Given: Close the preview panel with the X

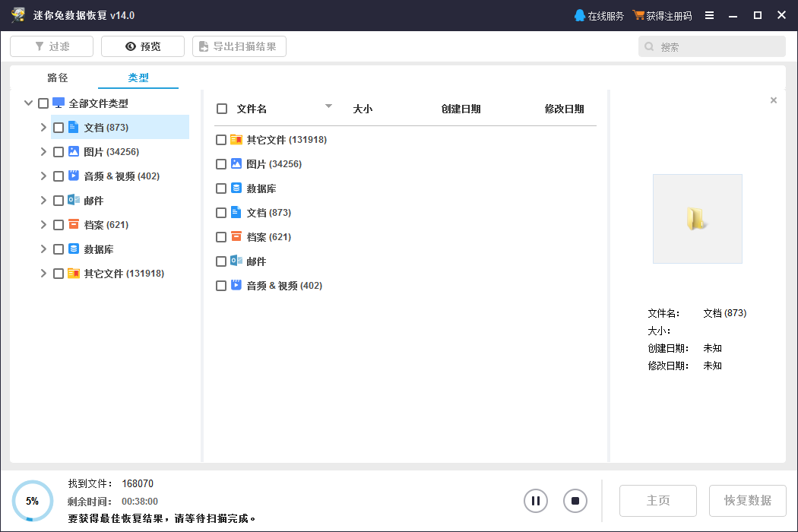Looking at the screenshot, I should [x=774, y=100].
